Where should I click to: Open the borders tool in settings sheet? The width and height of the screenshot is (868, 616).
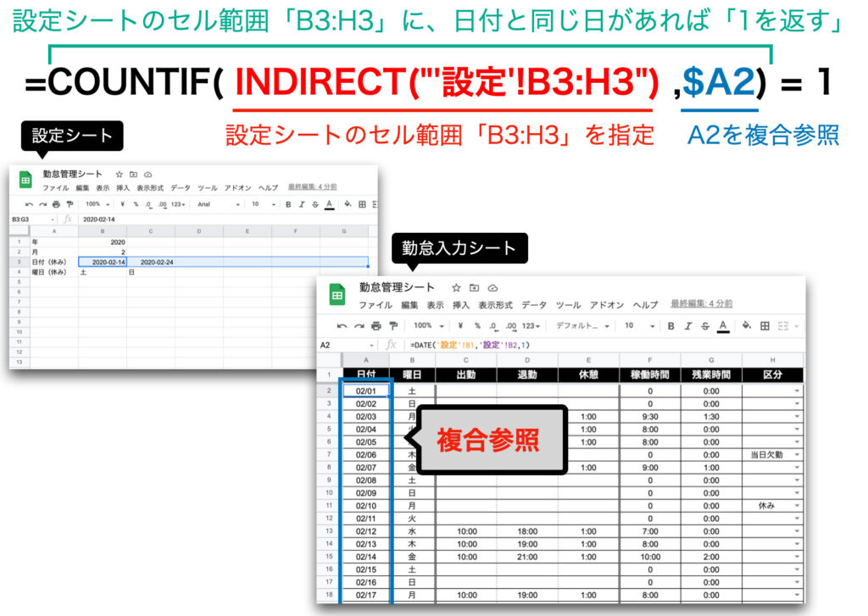pyautogui.click(x=362, y=205)
